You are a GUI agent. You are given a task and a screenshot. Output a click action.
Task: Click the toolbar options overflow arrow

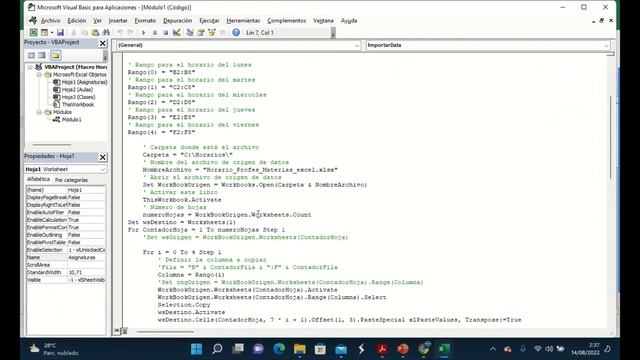pos(333,33)
